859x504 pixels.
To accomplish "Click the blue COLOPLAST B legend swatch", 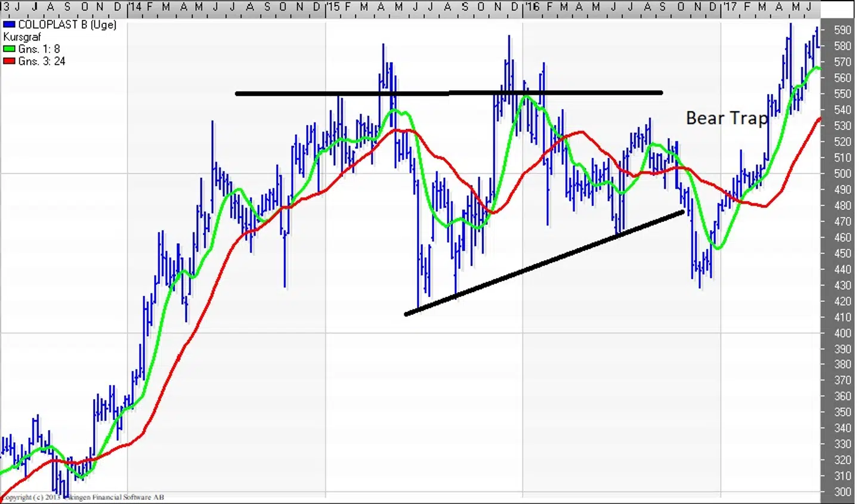I will pyautogui.click(x=10, y=25).
